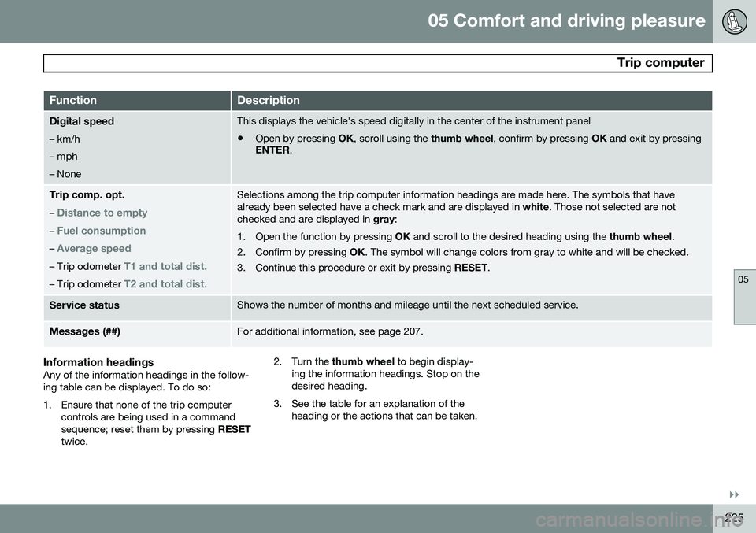
Task: Choose the mph speed unit entry
Action: tap(63, 156)
